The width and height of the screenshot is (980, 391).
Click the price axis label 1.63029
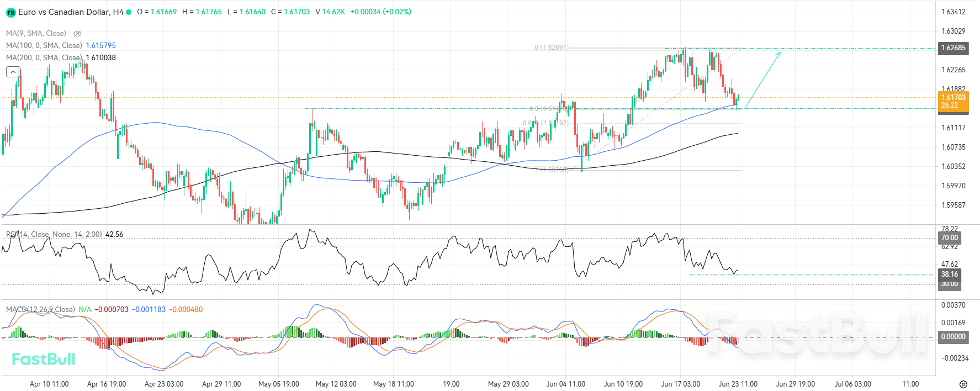click(x=953, y=31)
